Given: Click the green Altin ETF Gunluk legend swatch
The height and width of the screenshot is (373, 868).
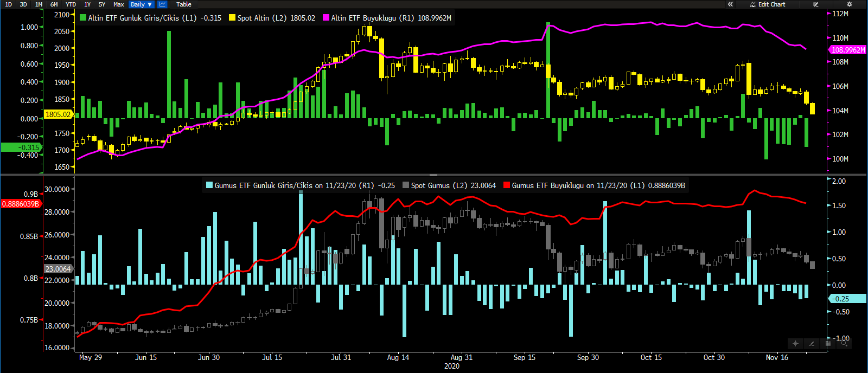Looking at the screenshot, I should [83, 18].
